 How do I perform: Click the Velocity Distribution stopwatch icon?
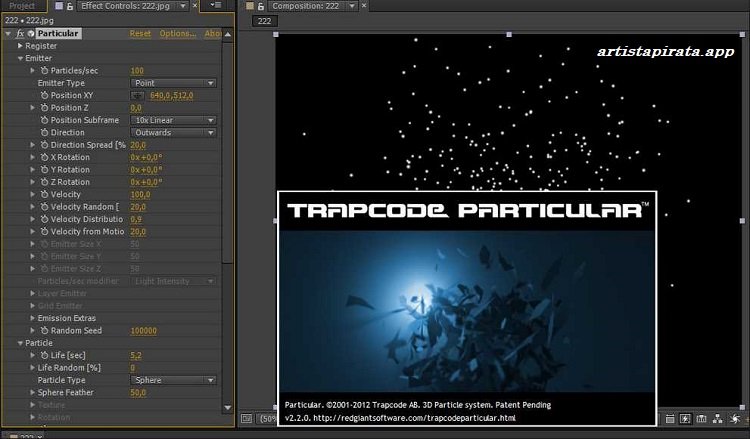click(x=44, y=220)
